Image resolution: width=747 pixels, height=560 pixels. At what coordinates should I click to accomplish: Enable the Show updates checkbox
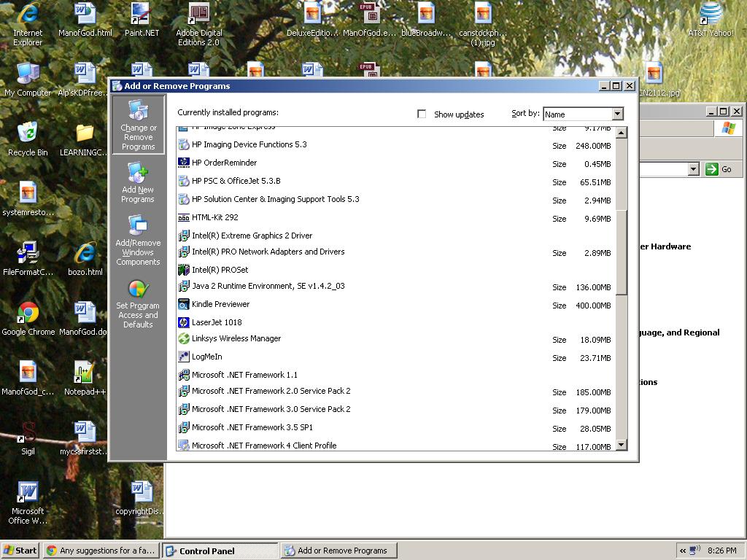point(422,114)
